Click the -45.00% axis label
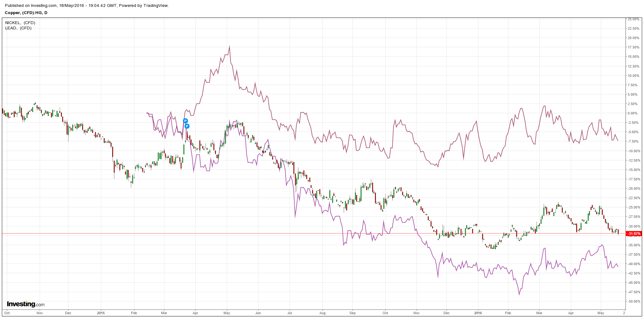644x317 pixels. [633, 283]
